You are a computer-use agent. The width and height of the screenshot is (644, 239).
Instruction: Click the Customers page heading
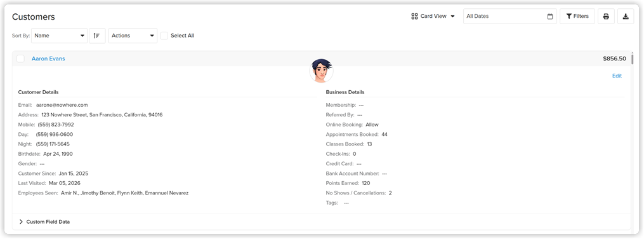[33, 17]
